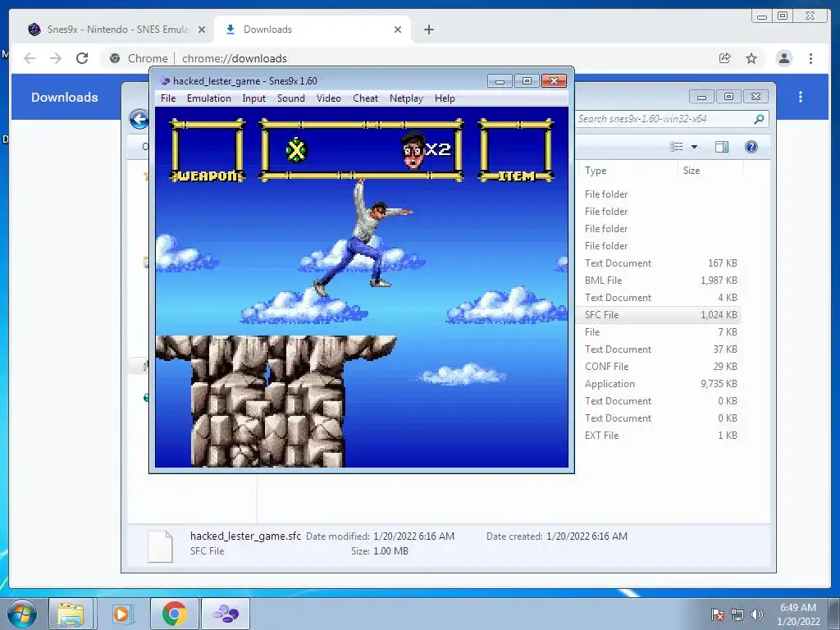The height and width of the screenshot is (630, 840).
Task: Select the Text Document row of 4 KB
Action: pos(659,297)
